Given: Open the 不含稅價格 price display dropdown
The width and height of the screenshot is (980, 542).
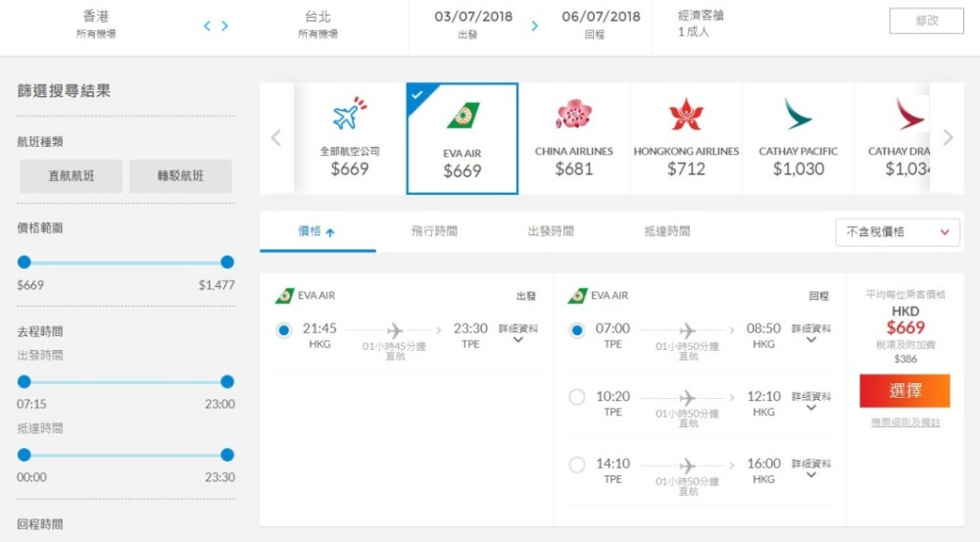Looking at the screenshot, I should (x=898, y=232).
